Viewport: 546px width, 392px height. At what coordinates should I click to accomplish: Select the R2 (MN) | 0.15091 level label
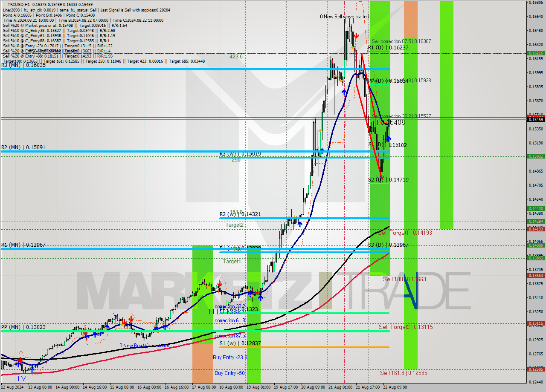(x=23, y=147)
